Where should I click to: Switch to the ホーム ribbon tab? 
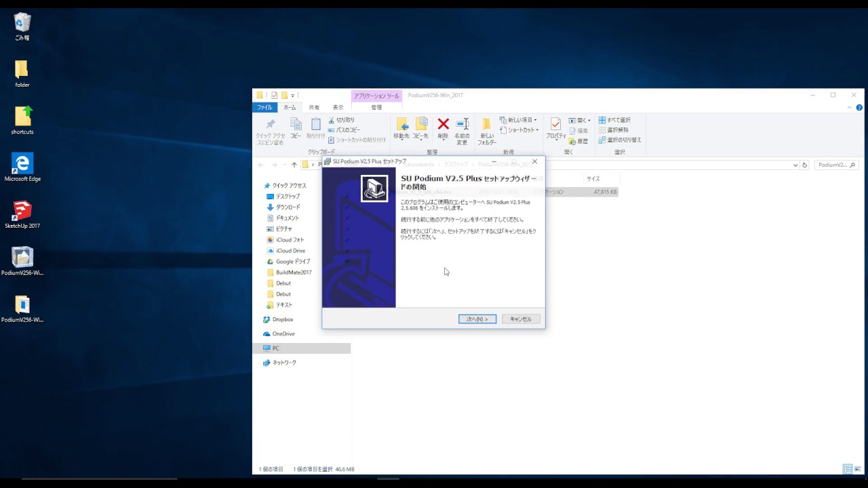[x=290, y=107]
